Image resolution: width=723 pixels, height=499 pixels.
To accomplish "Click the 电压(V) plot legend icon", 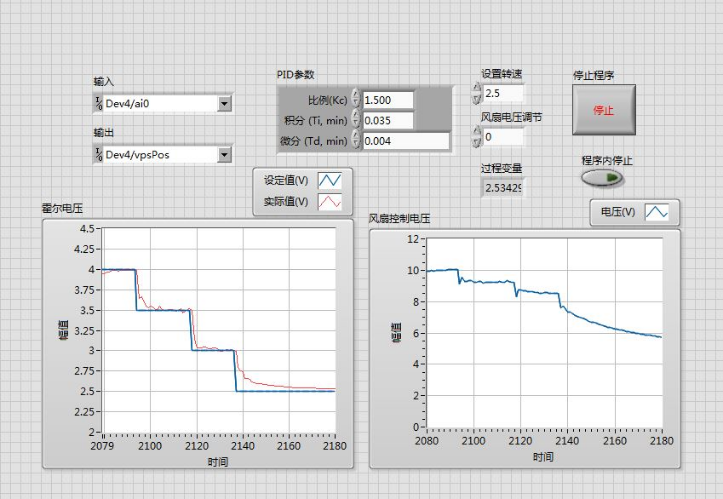I will click(657, 212).
